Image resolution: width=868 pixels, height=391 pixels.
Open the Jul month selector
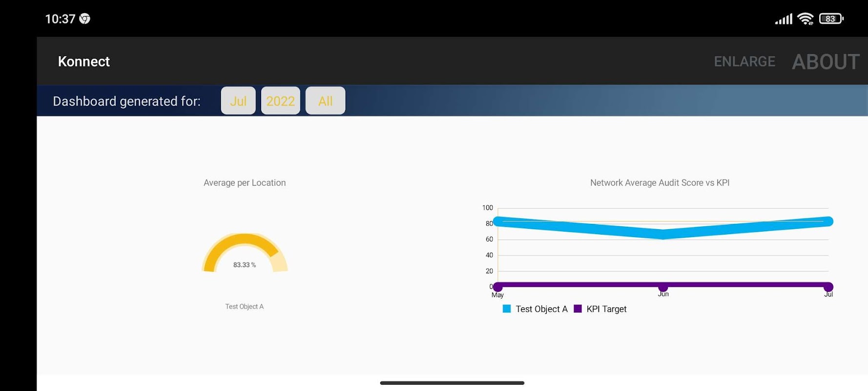coord(238,101)
